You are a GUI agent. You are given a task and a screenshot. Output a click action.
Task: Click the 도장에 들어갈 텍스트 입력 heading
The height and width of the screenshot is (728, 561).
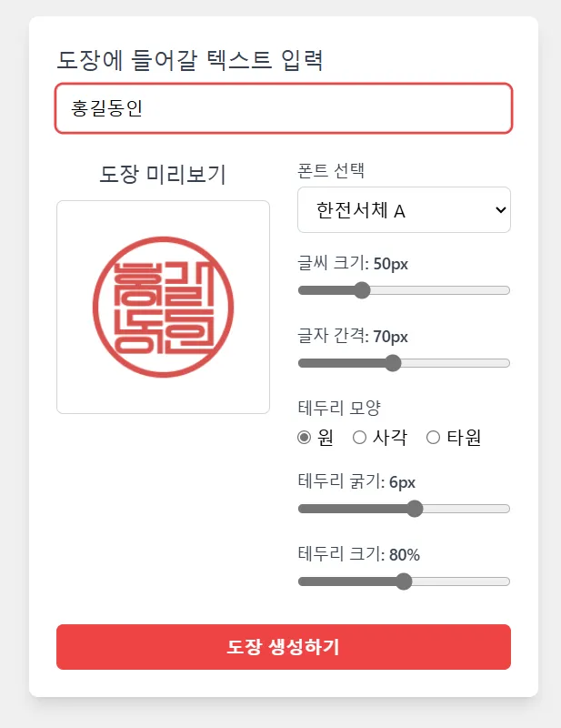click(x=186, y=56)
